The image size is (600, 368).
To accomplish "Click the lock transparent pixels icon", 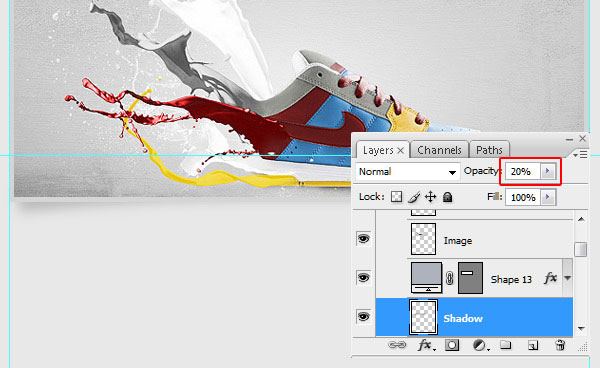I will coord(396,197).
